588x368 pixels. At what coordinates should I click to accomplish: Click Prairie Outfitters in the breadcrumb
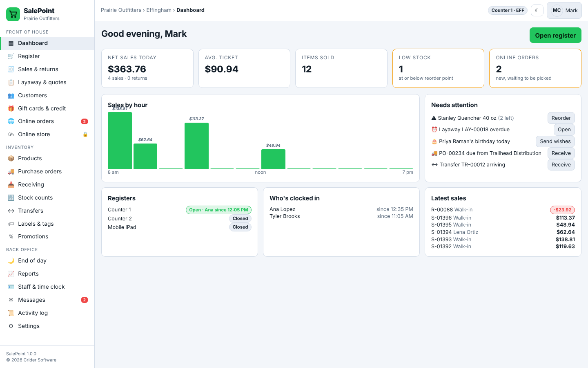click(x=121, y=10)
